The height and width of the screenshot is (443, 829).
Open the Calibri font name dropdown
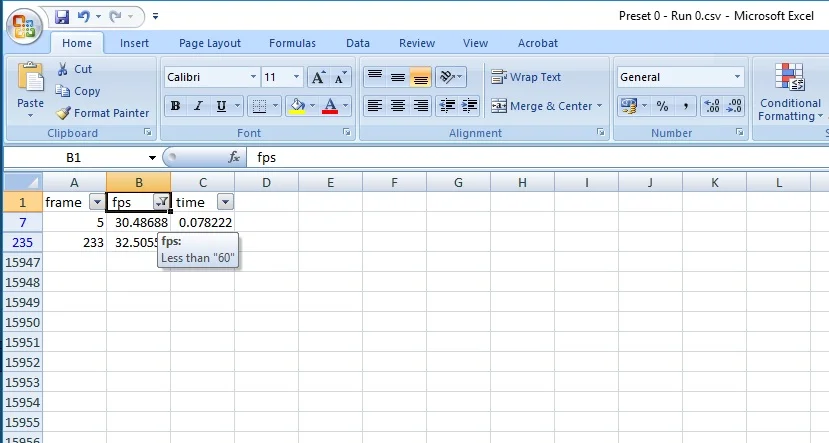click(253, 77)
